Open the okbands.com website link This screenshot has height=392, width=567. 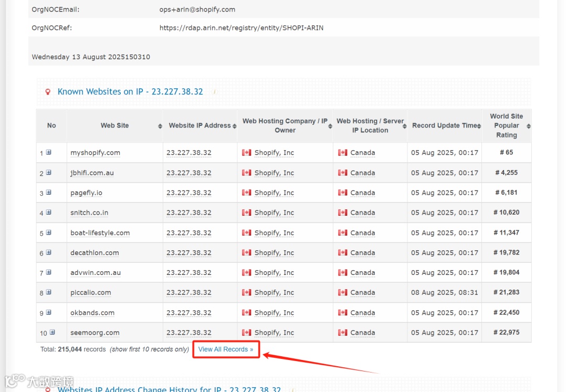tap(92, 313)
